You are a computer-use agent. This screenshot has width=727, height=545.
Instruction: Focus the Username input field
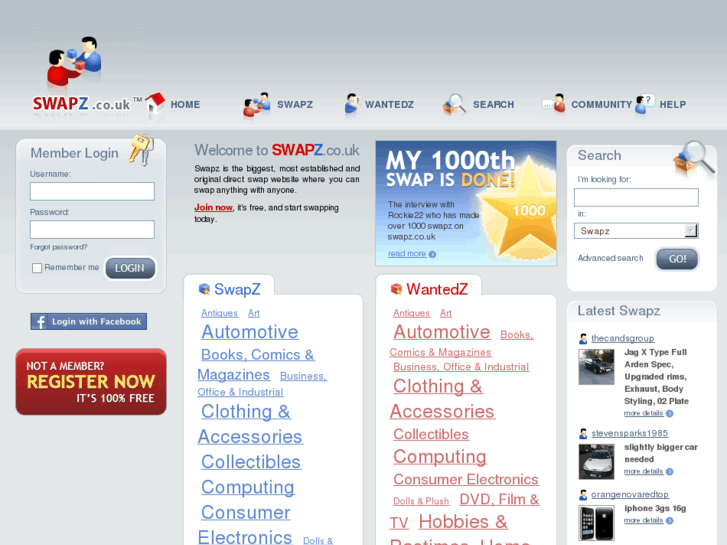92,191
